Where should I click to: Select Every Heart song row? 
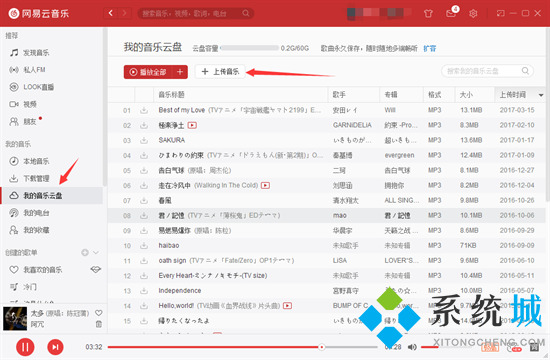point(326,275)
